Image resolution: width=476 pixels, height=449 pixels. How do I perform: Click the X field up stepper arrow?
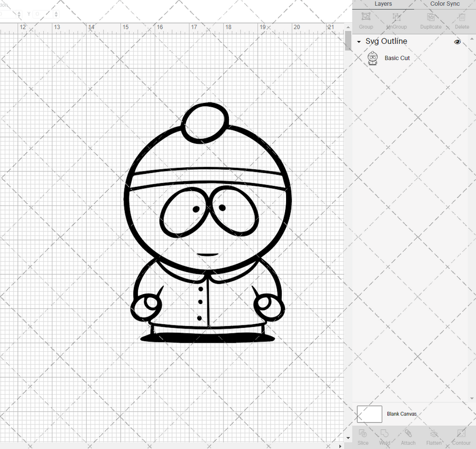click(x=19, y=12)
